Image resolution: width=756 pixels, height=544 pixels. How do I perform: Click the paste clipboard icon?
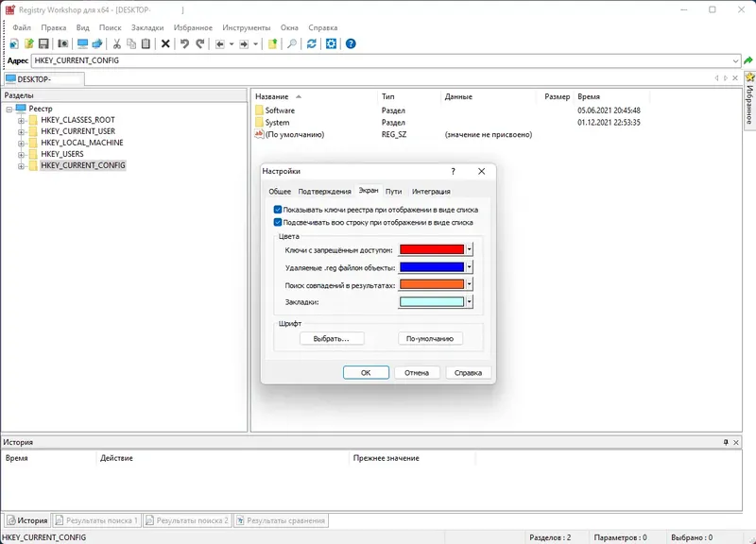pyautogui.click(x=146, y=43)
